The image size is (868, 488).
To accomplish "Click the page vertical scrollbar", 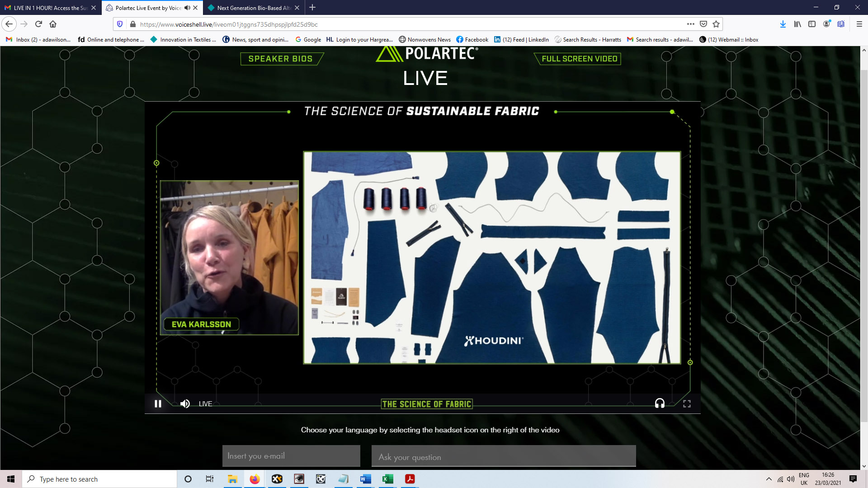I will (x=864, y=246).
